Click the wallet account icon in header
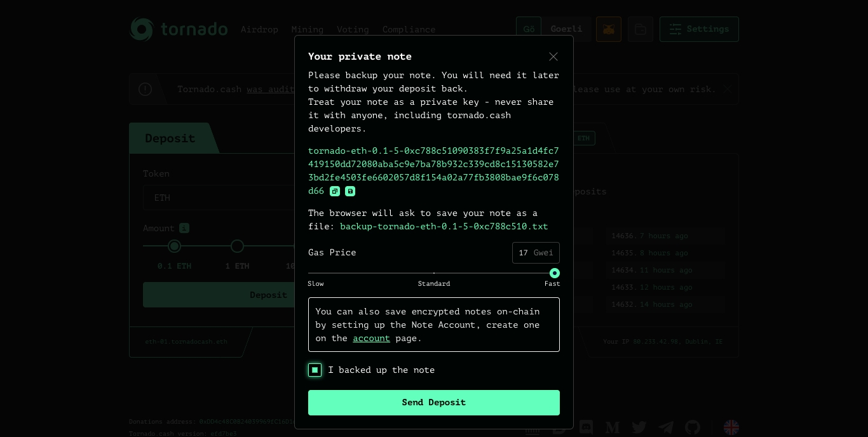 (641, 29)
